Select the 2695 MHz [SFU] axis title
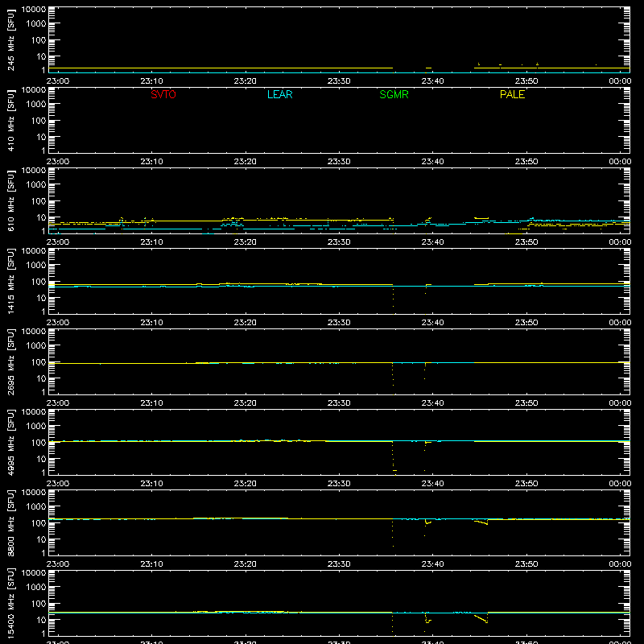Screen dimensions: 644x644 11,362
